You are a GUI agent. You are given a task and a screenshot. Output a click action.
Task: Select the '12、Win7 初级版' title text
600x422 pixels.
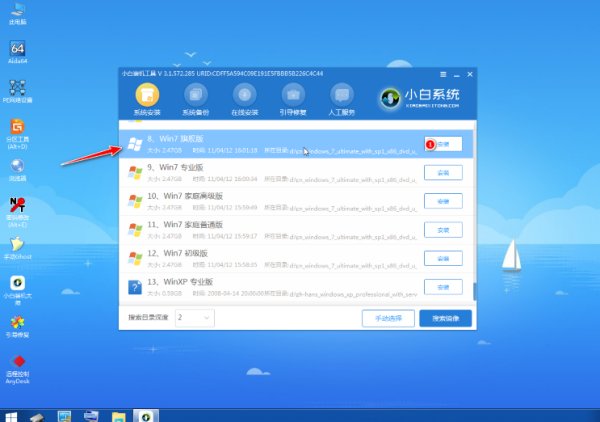click(178, 253)
